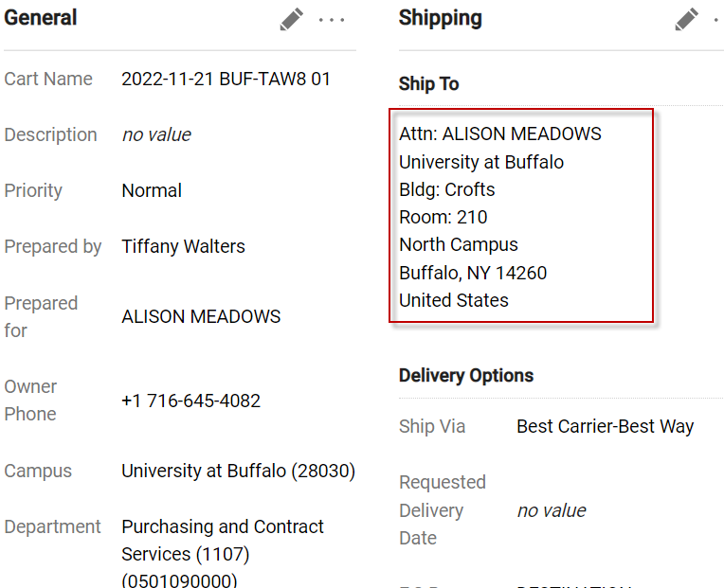Click the Shipping section edit pencil icon
Viewport: 724px width, 588px height.
[687, 19]
